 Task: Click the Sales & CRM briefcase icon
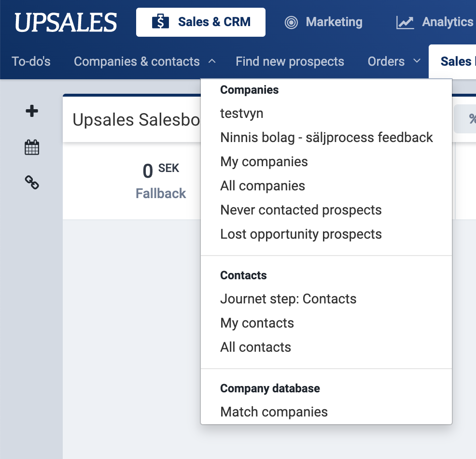click(160, 22)
